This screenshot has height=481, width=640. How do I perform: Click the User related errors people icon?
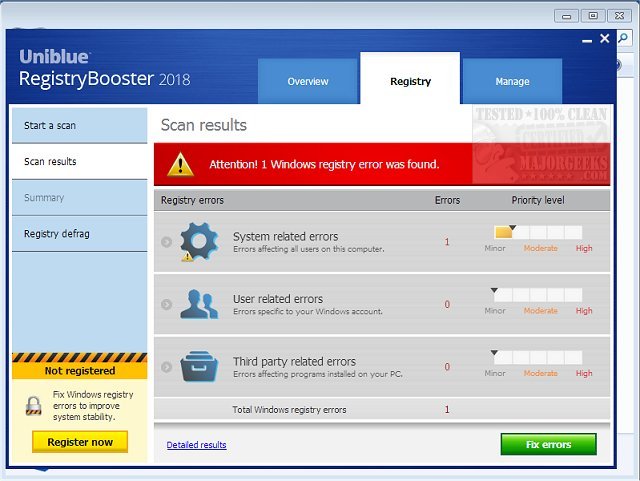click(x=199, y=304)
